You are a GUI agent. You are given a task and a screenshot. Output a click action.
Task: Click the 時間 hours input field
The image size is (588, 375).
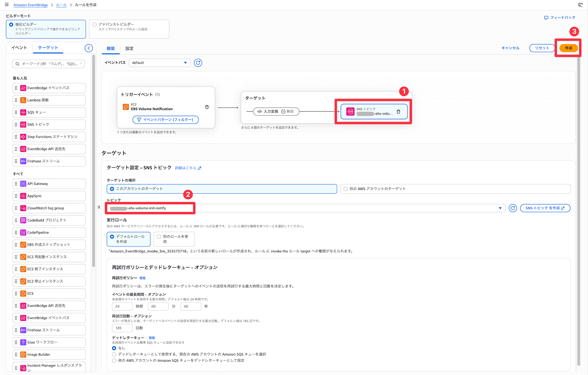click(x=122, y=306)
